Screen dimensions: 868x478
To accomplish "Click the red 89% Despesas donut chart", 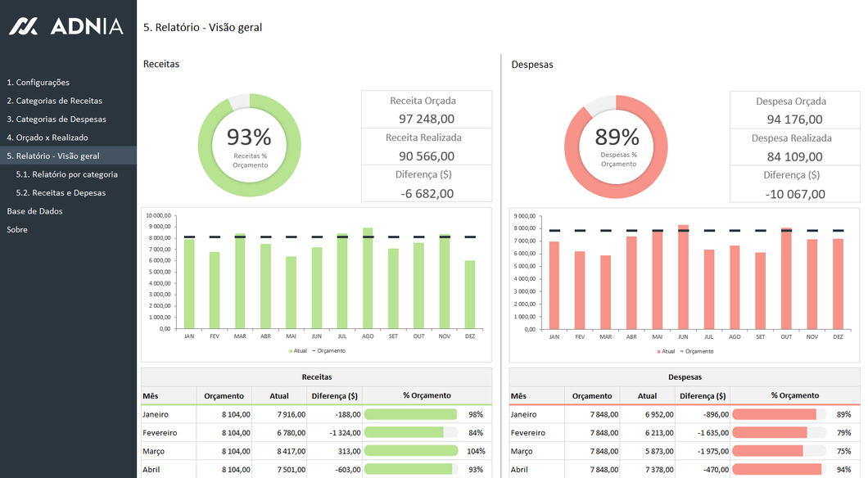I will [617, 147].
